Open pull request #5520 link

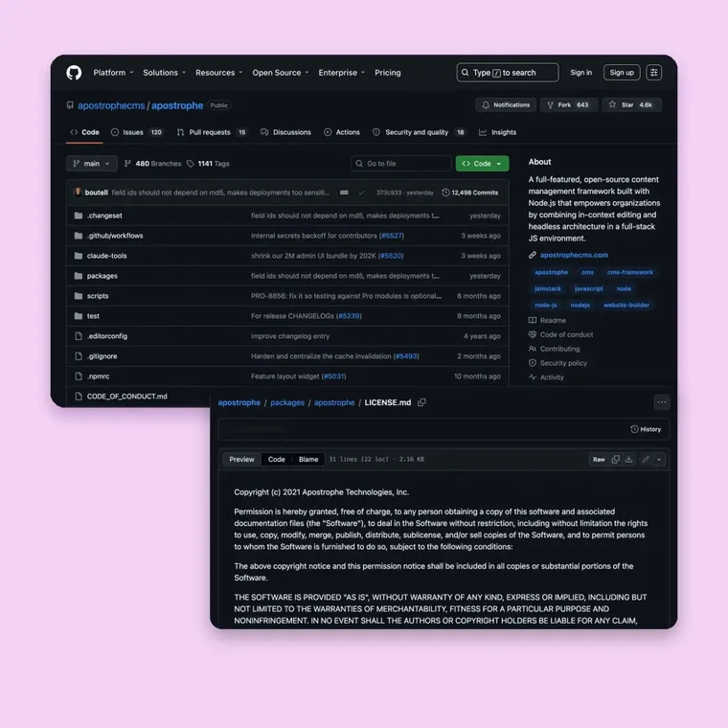click(391, 256)
